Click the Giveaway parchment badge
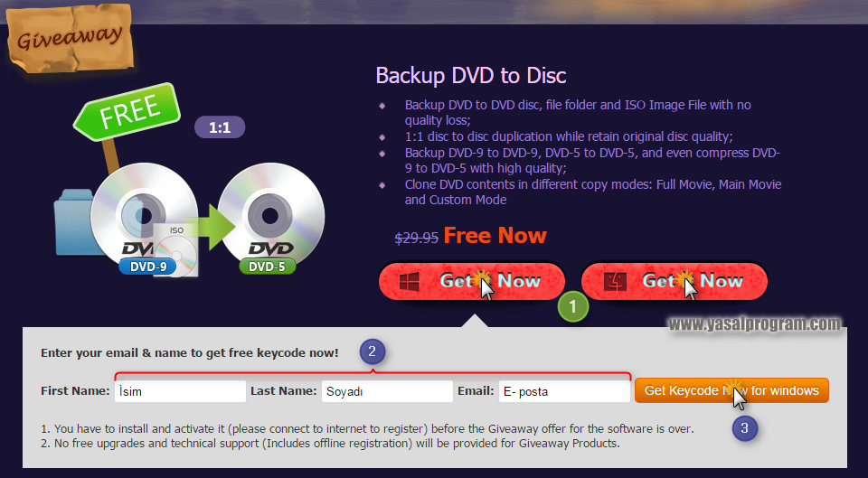 click(x=71, y=40)
